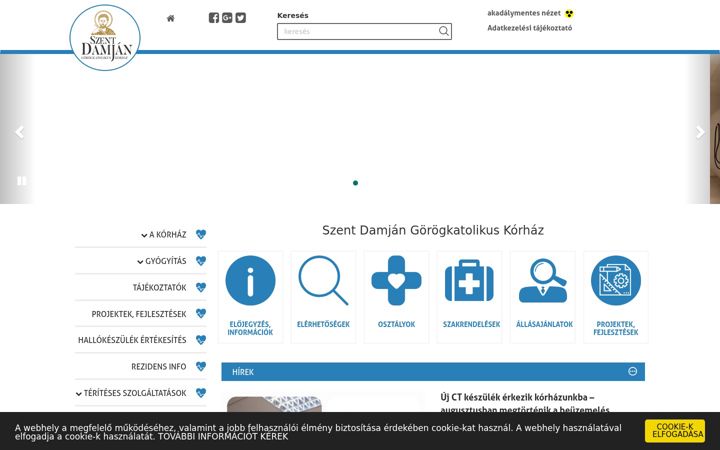Image resolution: width=720 pixels, height=450 pixels.
Task: Select the carousel indicator dot
Action: pyautogui.click(x=355, y=183)
